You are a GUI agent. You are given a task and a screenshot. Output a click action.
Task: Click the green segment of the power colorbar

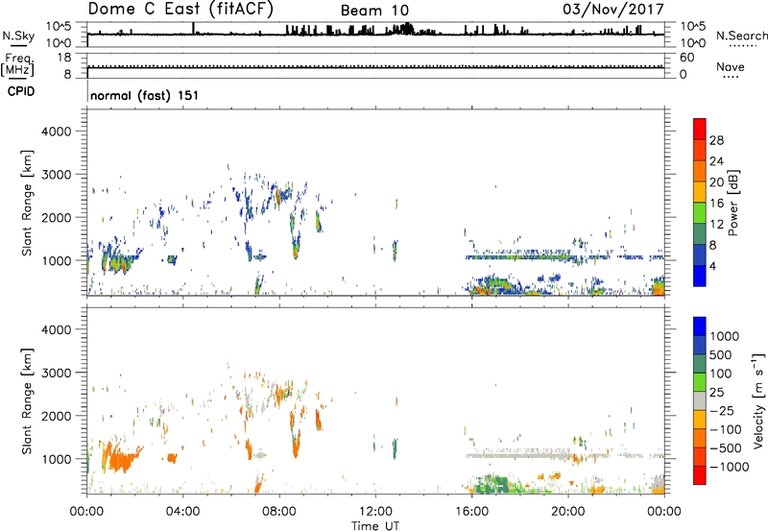tap(700, 212)
